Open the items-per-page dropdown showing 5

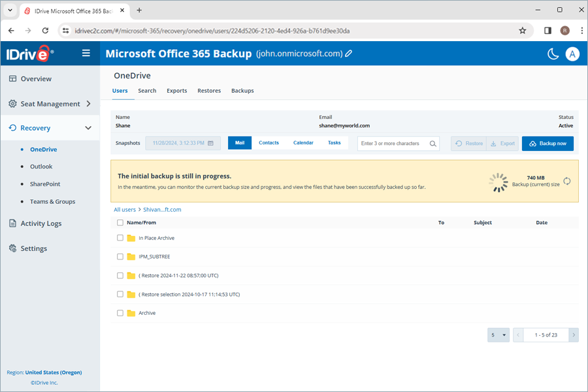click(498, 335)
